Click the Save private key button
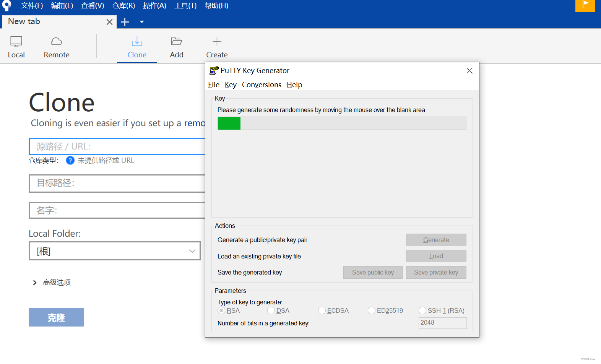Image resolution: width=601 pixels, height=364 pixels. (436, 272)
